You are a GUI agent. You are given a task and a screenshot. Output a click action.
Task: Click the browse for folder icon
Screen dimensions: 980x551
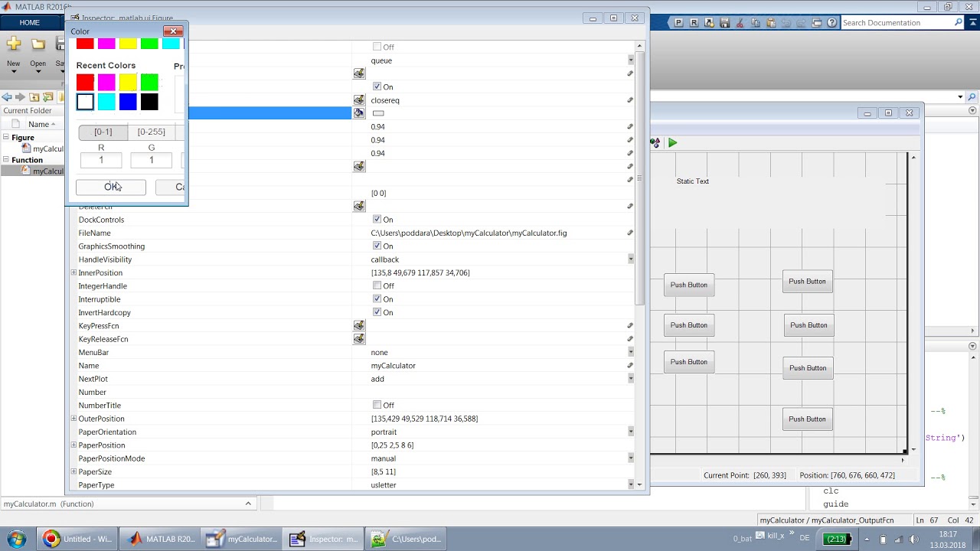tap(48, 97)
